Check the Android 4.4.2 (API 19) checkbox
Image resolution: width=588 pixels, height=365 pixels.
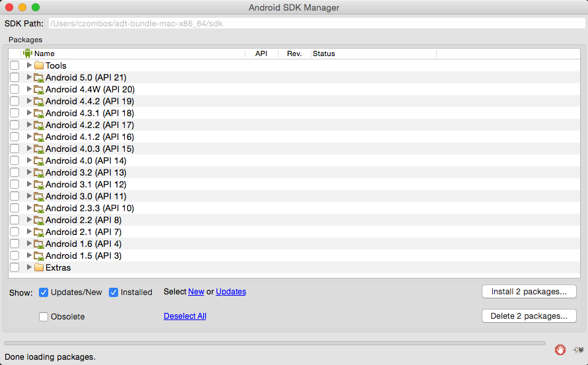(x=15, y=101)
